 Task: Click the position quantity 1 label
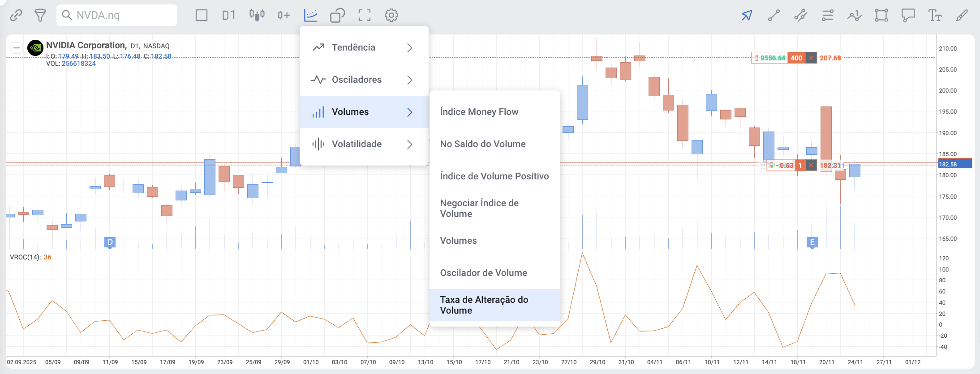tap(800, 166)
